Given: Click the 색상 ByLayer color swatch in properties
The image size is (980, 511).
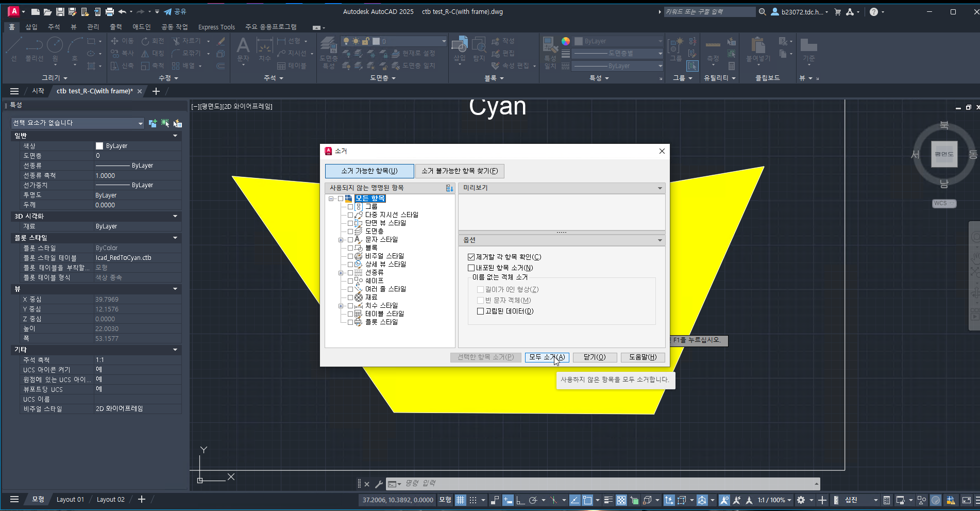Looking at the screenshot, I should pos(99,146).
